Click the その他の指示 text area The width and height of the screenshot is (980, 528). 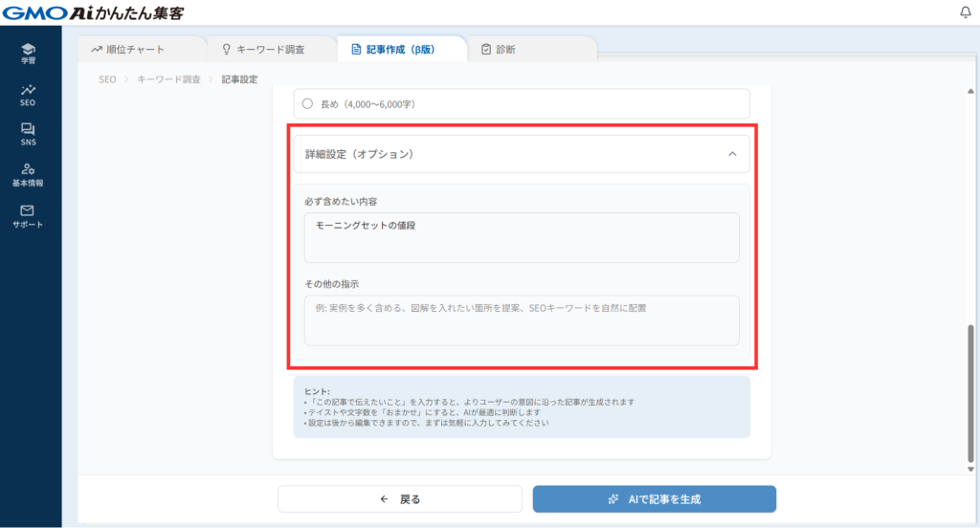[x=521, y=320]
